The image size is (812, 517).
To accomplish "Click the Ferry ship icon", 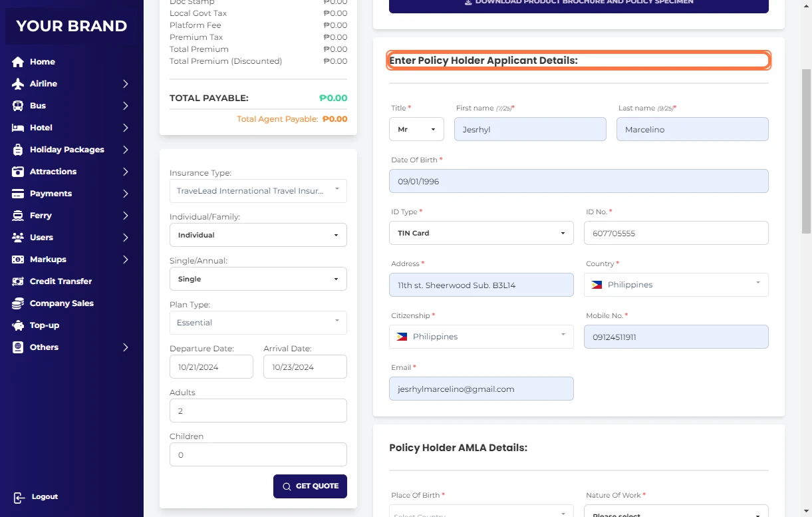I will 18,216.
